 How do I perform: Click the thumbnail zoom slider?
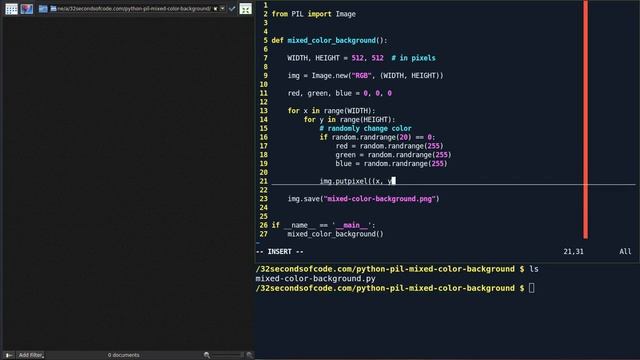tap(228, 355)
